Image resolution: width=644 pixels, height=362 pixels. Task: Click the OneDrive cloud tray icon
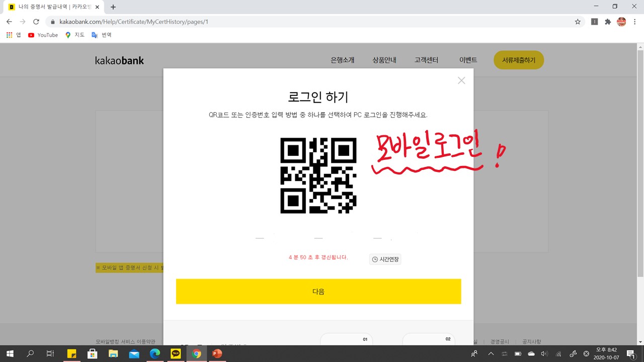[x=531, y=354]
